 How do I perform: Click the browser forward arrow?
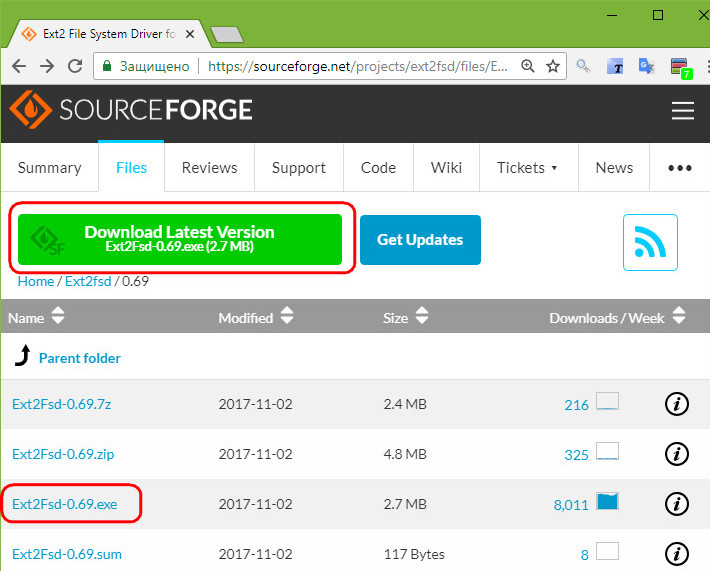click(47, 66)
